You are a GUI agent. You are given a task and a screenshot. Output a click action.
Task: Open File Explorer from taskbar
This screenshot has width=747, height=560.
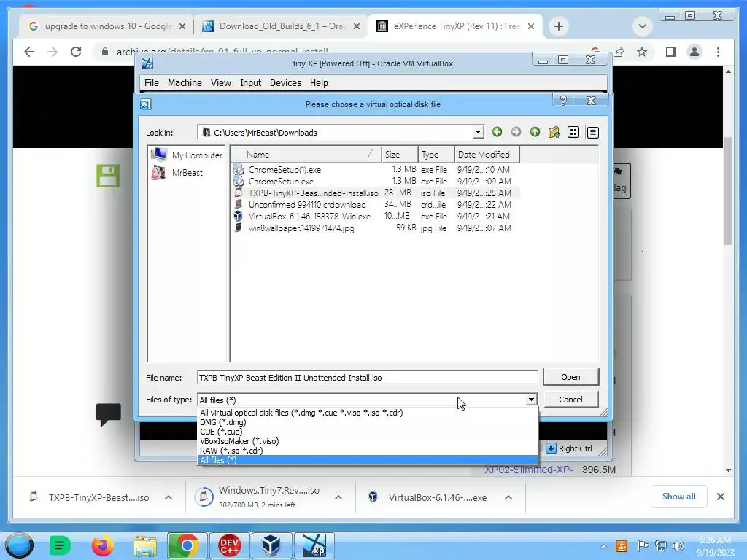(x=145, y=545)
